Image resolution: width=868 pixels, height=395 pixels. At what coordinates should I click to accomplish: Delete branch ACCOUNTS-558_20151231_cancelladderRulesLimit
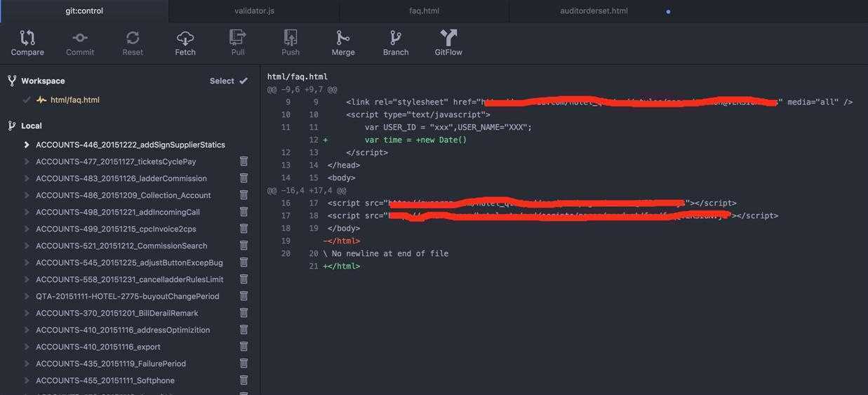point(243,279)
